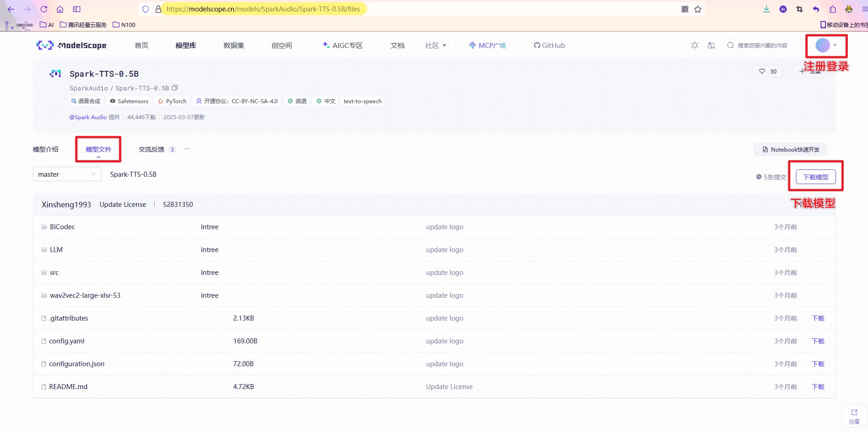The width and height of the screenshot is (868, 432).
Task: Switch to the 模型介绍 tab
Action: pyautogui.click(x=46, y=149)
